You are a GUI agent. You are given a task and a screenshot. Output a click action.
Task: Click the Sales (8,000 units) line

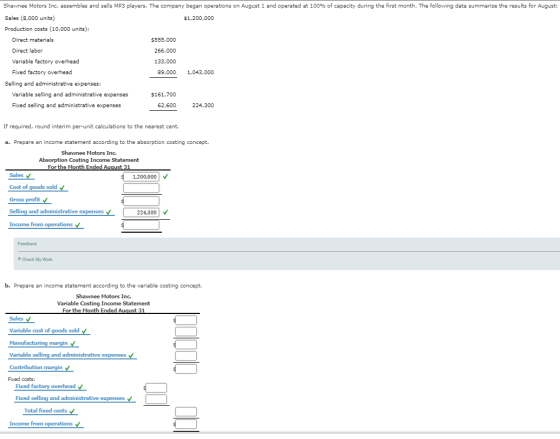point(30,18)
